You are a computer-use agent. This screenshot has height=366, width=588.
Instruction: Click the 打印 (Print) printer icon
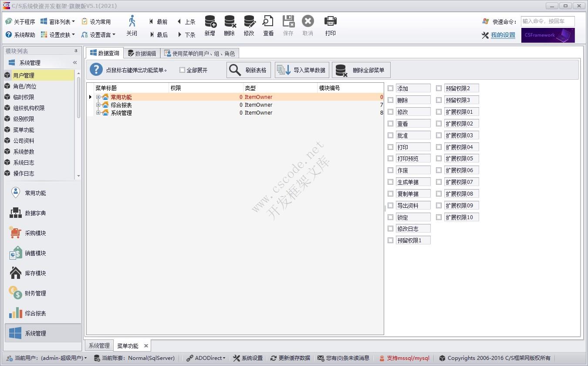tap(331, 21)
